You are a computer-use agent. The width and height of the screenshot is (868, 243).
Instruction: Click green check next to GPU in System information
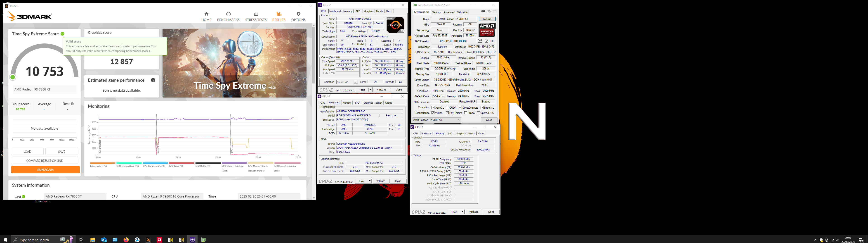click(x=24, y=196)
